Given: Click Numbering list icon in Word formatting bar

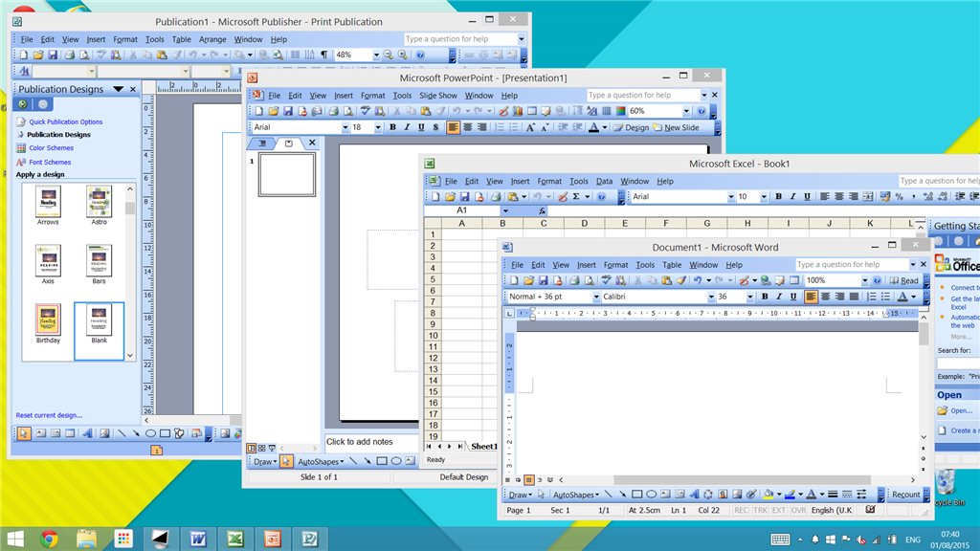Looking at the screenshot, I should point(871,297).
